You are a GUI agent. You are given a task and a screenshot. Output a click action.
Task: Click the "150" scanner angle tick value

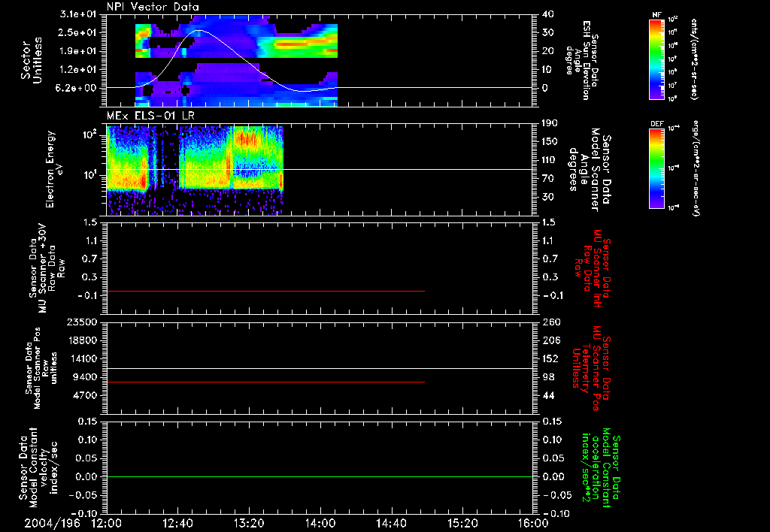pos(550,141)
